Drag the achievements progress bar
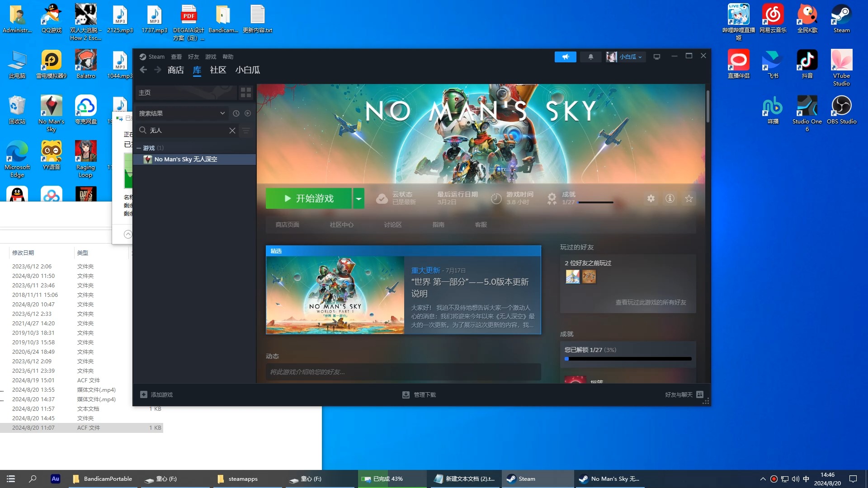The image size is (868, 488). (628, 358)
